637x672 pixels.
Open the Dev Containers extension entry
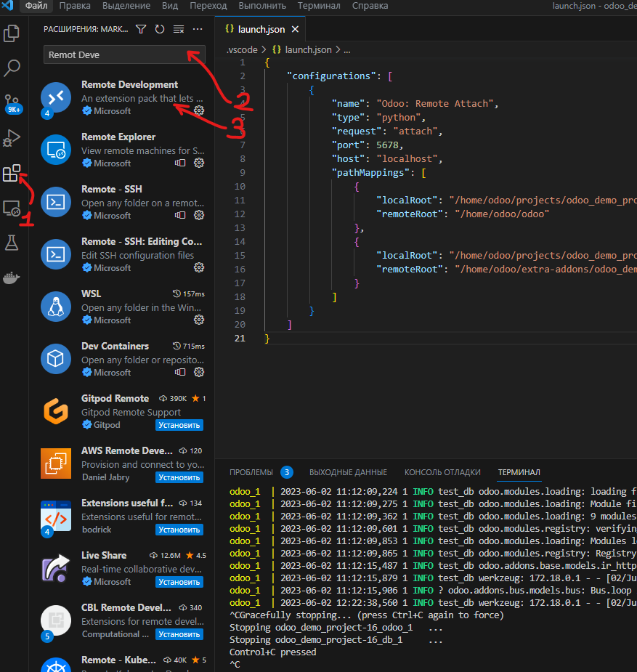[x=123, y=359]
